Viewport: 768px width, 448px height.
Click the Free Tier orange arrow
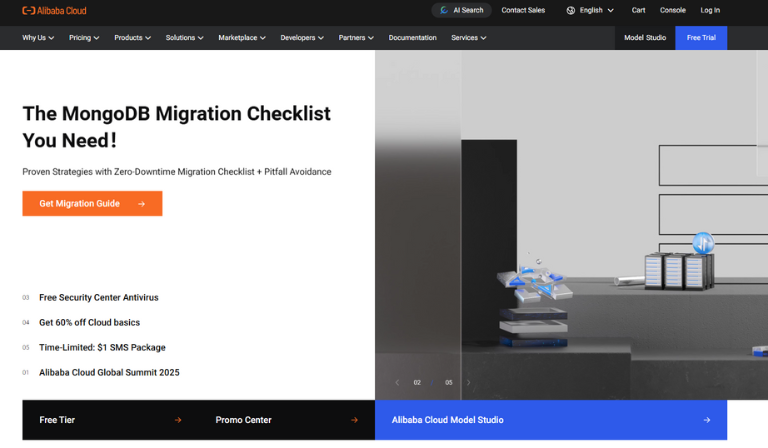[x=178, y=420]
